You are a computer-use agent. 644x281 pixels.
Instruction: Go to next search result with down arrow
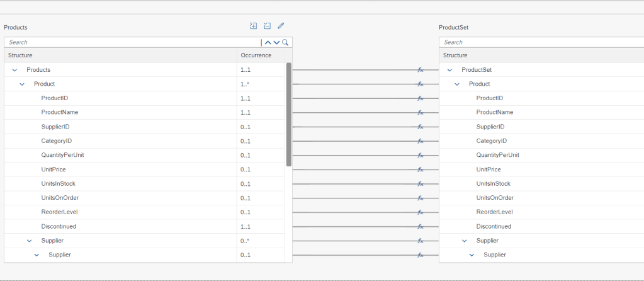[x=276, y=42]
